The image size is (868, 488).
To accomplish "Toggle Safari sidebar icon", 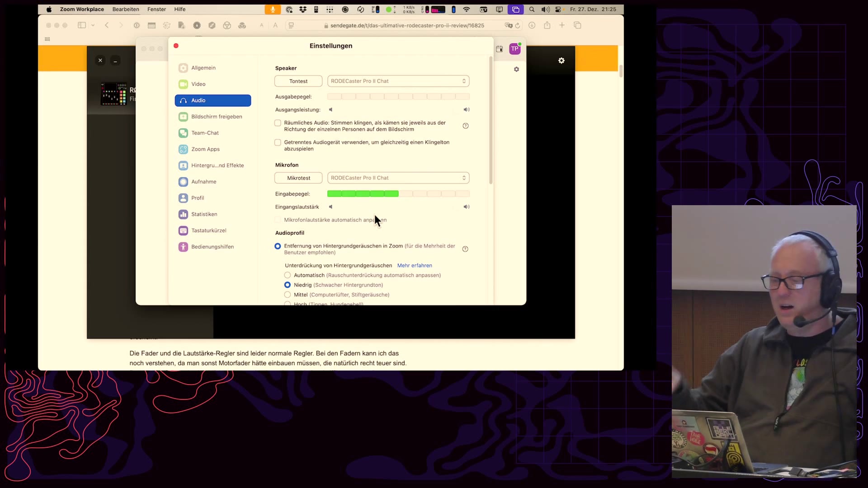I will click(82, 25).
